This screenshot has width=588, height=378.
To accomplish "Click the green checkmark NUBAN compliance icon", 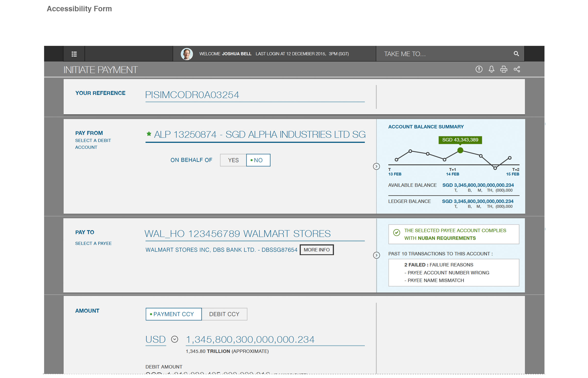I will [397, 232].
